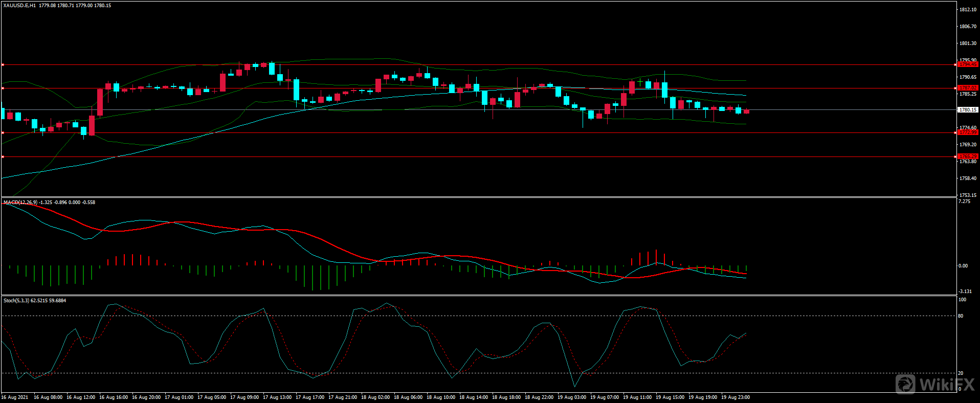Select the 19 Aug 23:00 time marker
Image resolution: width=980 pixels, height=403 pixels.
pos(736,397)
